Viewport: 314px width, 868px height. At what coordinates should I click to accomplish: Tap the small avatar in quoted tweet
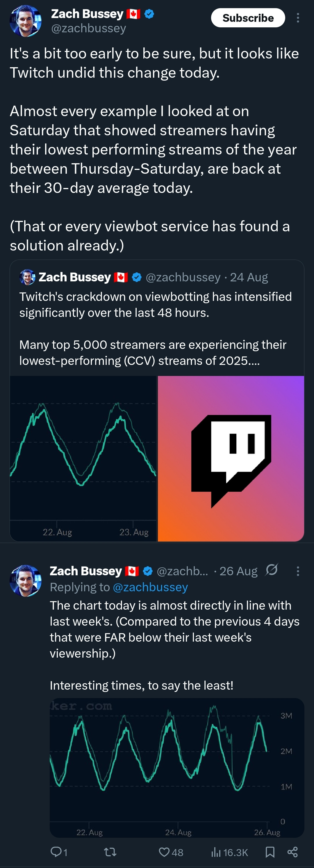(27, 277)
